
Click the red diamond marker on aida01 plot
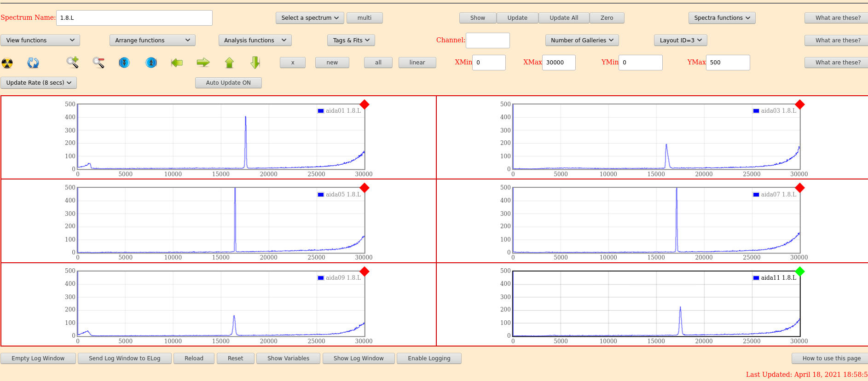[365, 104]
